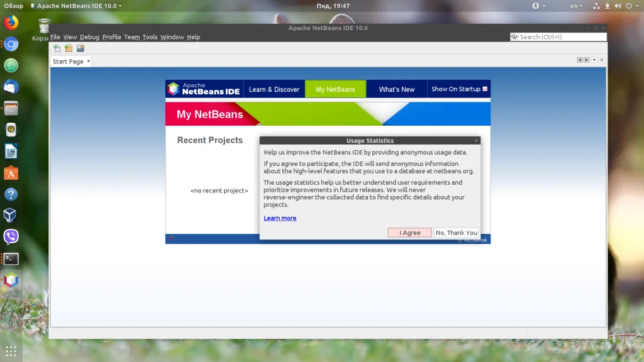Image resolution: width=644 pixels, height=362 pixels.
Task: Click the "Recent Projects" heading
Action: (x=210, y=140)
